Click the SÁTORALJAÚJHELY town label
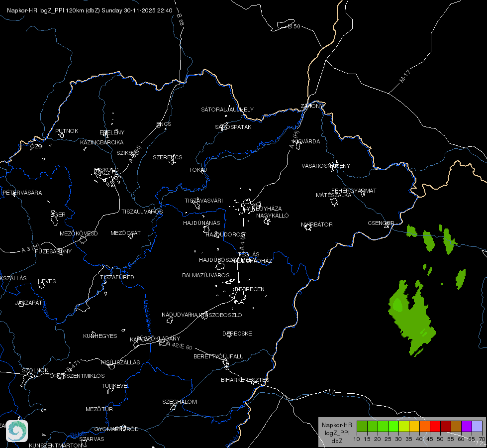This screenshot has width=487, height=448. click(227, 110)
